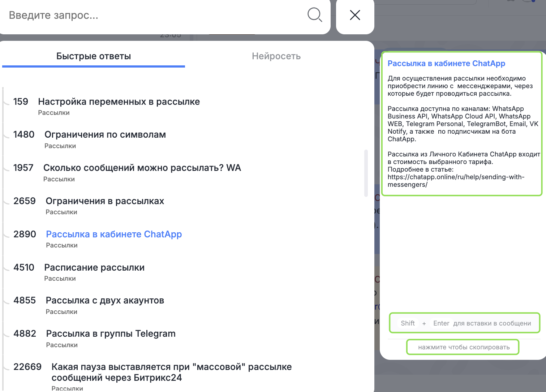Switch to the Быстрые ответы tab
Screen dimensions: 546x392
(x=94, y=56)
